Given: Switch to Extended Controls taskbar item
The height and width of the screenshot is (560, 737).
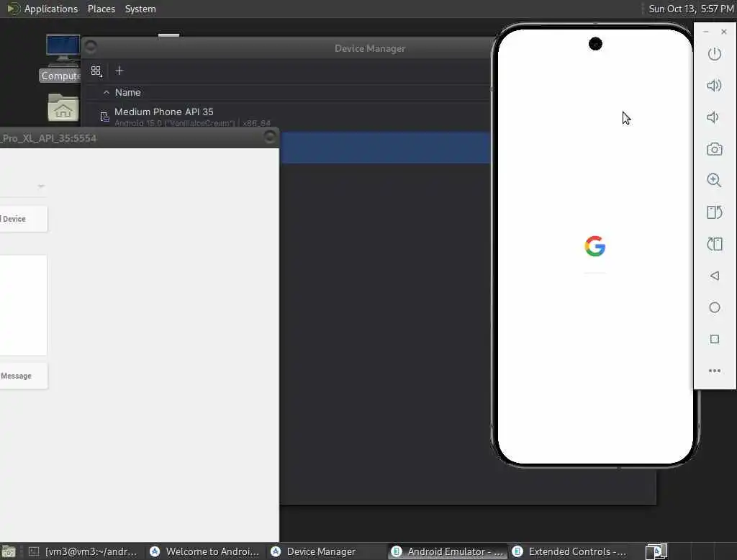Looking at the screenshot, I should (570, 551).
